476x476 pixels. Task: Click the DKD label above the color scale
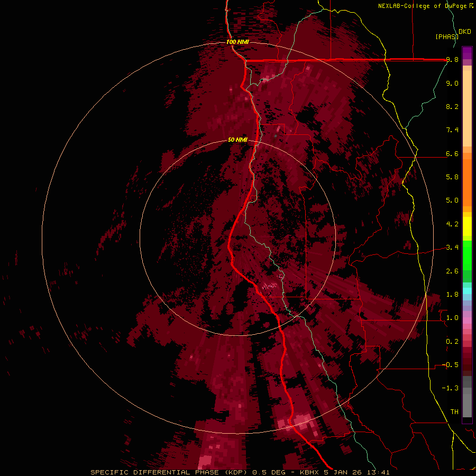465,31
